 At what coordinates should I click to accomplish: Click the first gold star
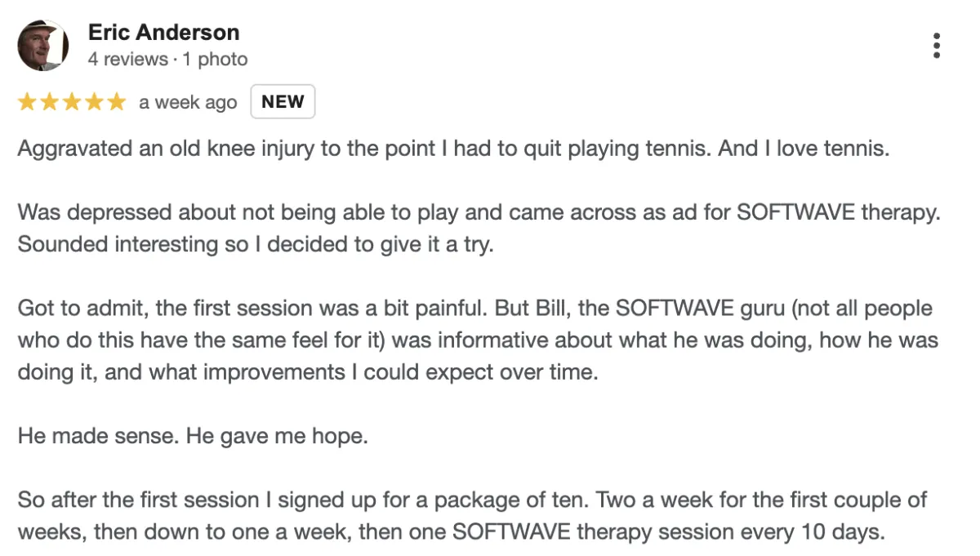point(28,102)
